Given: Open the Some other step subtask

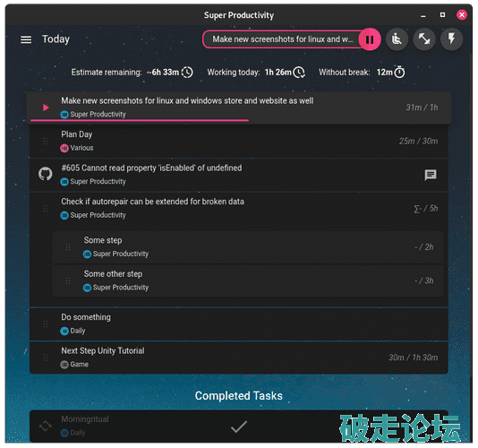Looking at the screenshot, I should click(248, 280).
